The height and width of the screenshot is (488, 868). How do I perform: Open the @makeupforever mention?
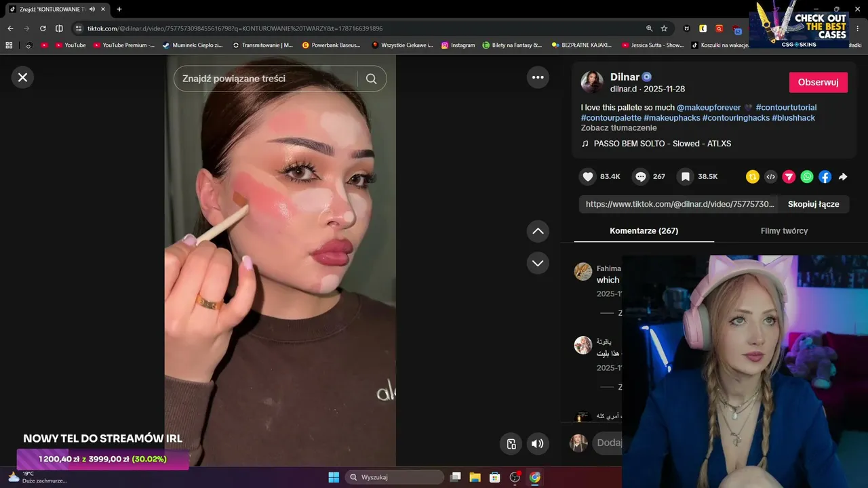pyautogui.click(x=709, y=108)
